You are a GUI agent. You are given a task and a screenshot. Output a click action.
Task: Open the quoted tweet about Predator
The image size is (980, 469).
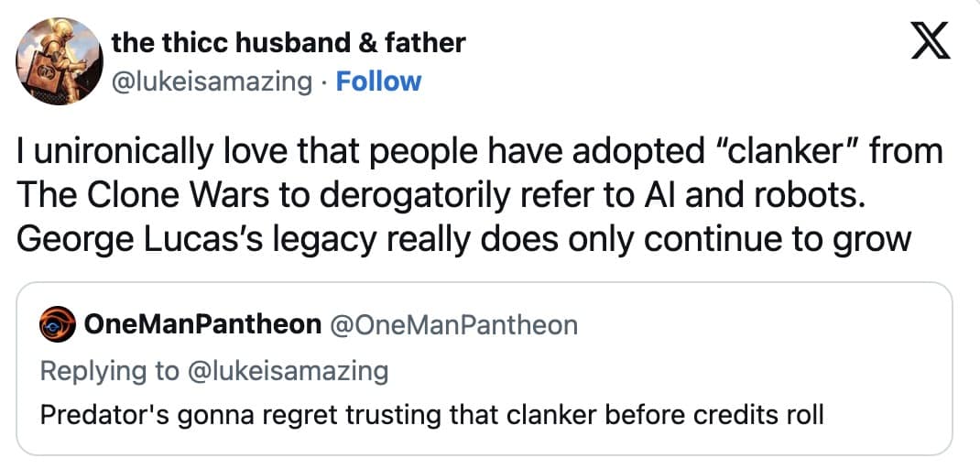click(484, 414)
